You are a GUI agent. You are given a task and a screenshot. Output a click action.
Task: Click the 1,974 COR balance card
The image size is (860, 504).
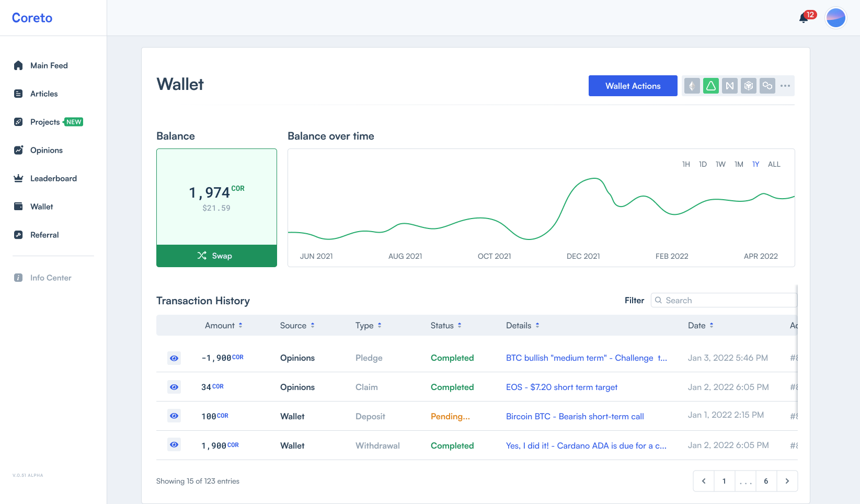pyautogui.click(x=216, y=197)
